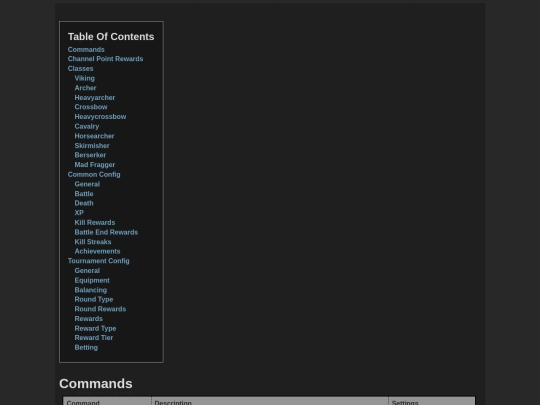Click the Description column header
This screenshot has height=405, width=540.
point(173,402)
